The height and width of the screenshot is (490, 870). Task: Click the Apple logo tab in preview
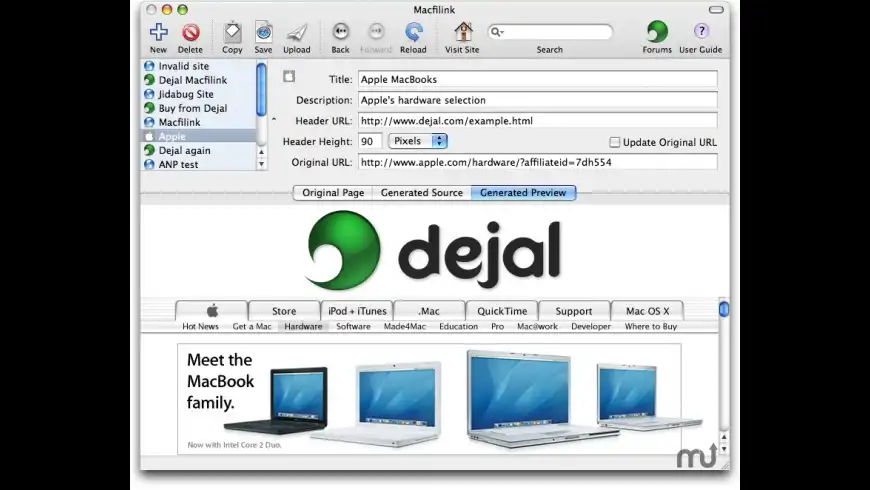click(x=212, y=311)
